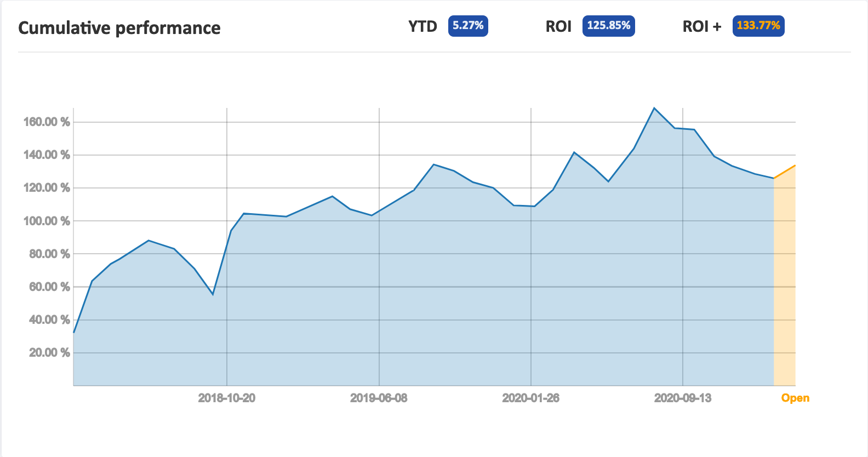868x457 pixels.
Task: Click the chart's highest peak point
Action: [654, 108]
